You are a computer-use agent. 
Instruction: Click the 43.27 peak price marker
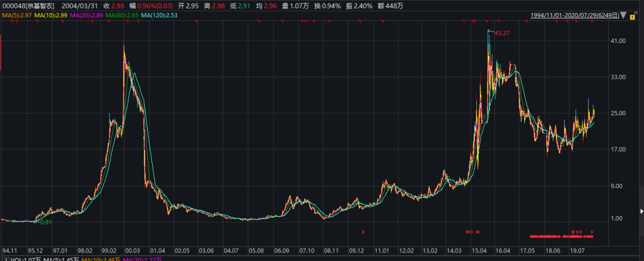502,33
